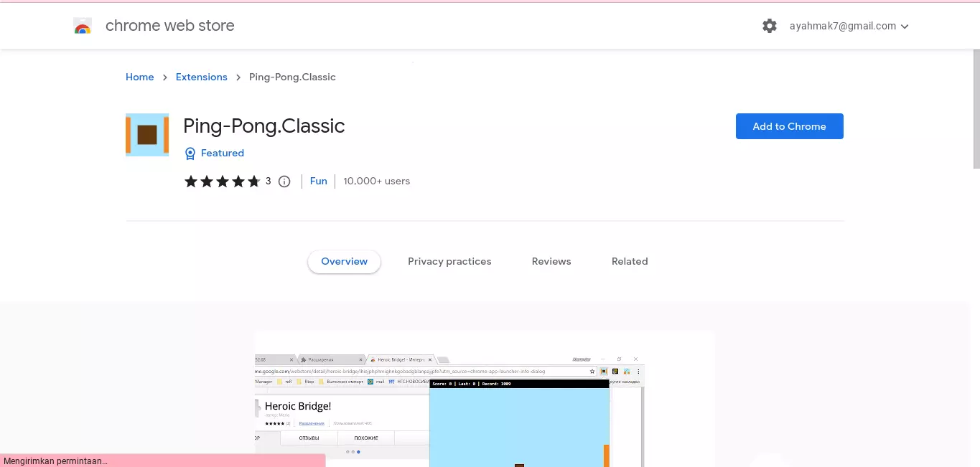Image resolution: width=980 pixels, height=467 pixels.
Task: Click Ping-Pong.Classic breadcrumb text
Action: [x=292, y=77]
